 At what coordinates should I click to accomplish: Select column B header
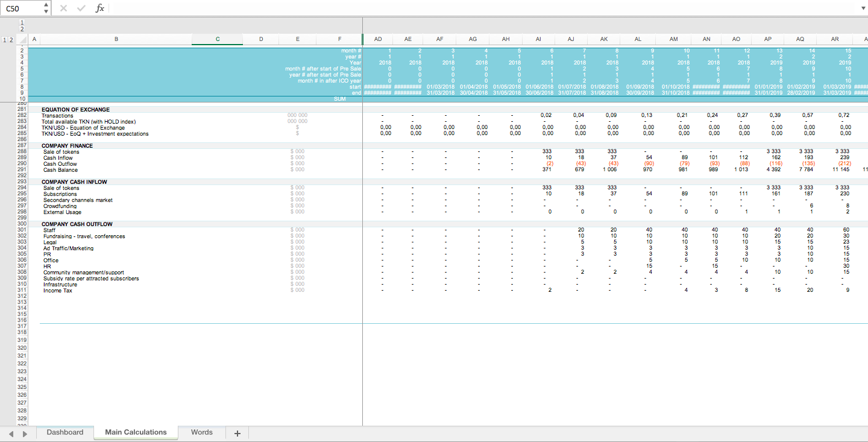tap(116, 40)
